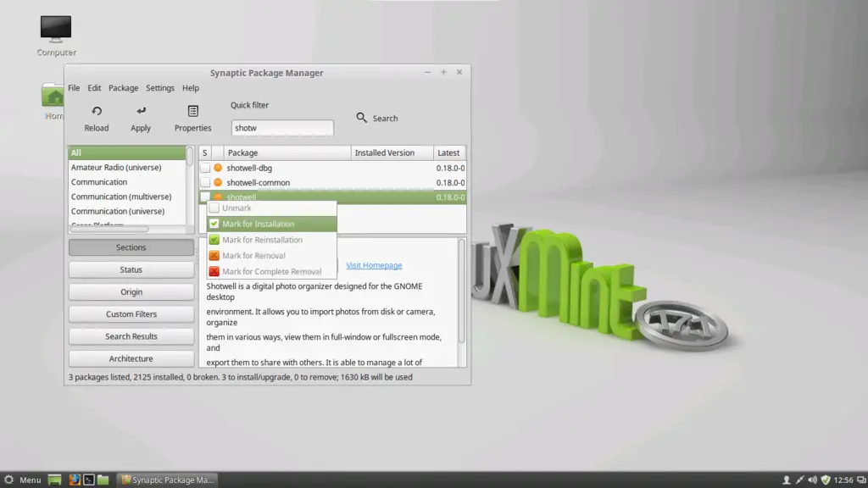Viewport: 868px width, 488px height.
Task: Click the Status filter button
Action: 131,269
